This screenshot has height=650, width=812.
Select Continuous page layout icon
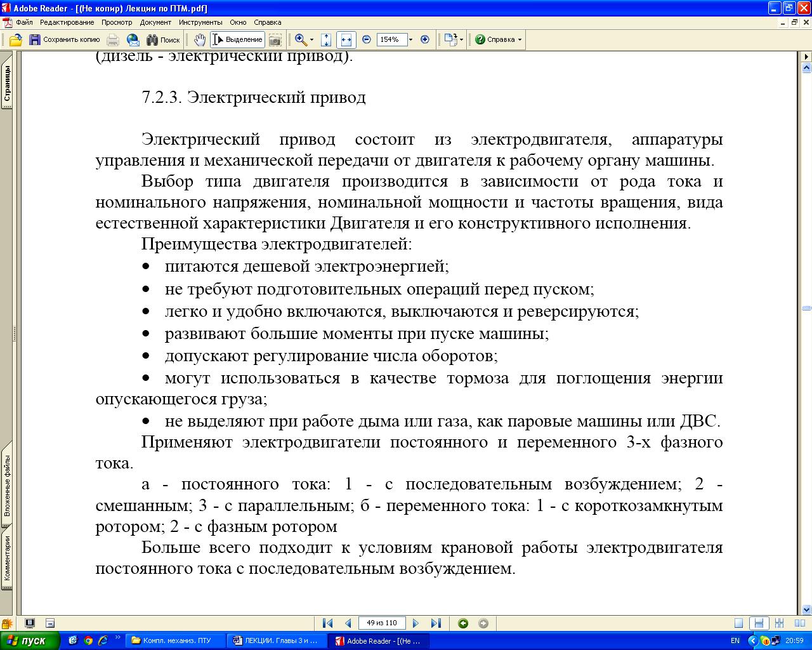[759, 623]
